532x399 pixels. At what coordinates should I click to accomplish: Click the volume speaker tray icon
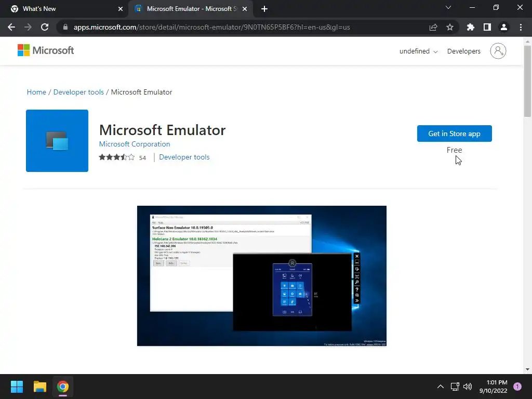(x=468, y=387)
